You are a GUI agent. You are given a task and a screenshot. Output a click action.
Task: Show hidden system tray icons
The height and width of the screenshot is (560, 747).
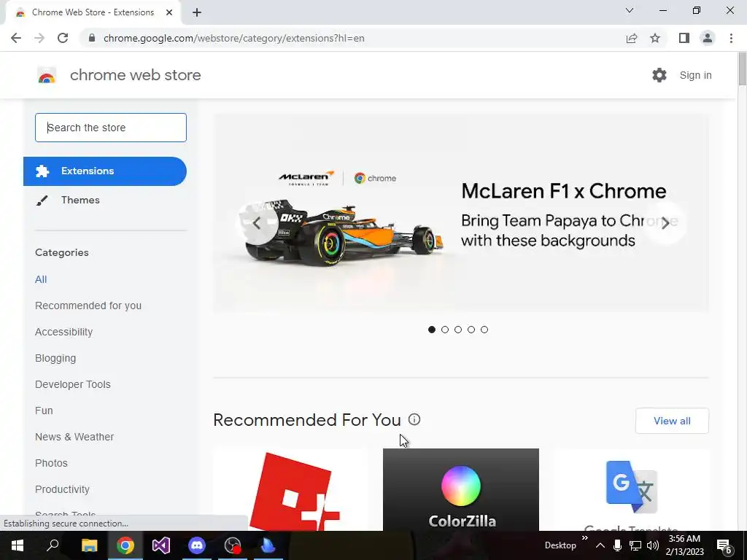coord(600,545)
